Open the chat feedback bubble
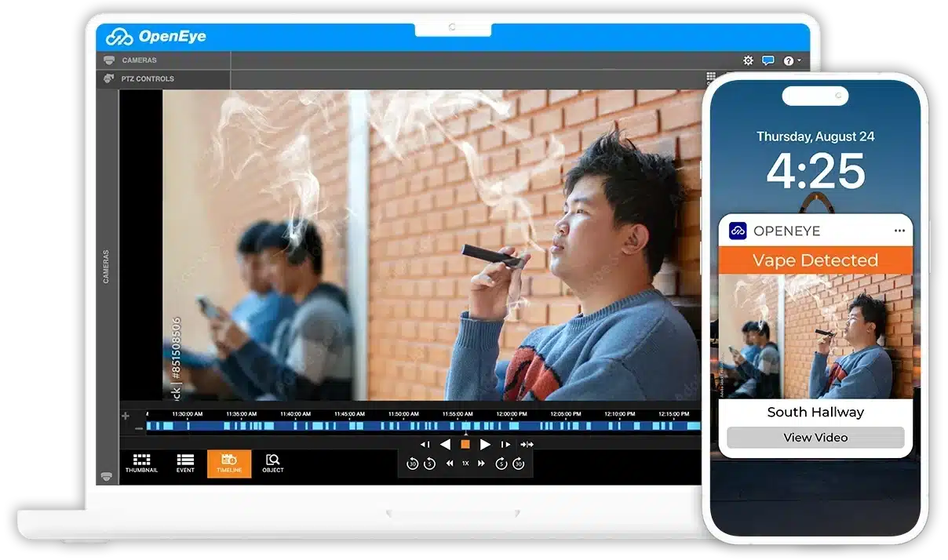 coord(768,60)
